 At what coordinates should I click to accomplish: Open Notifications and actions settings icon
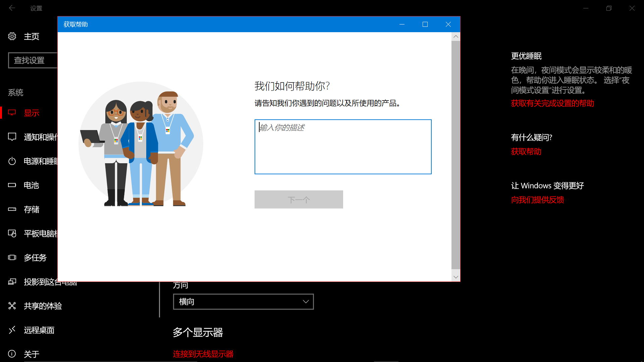click(x=12, y=137)
